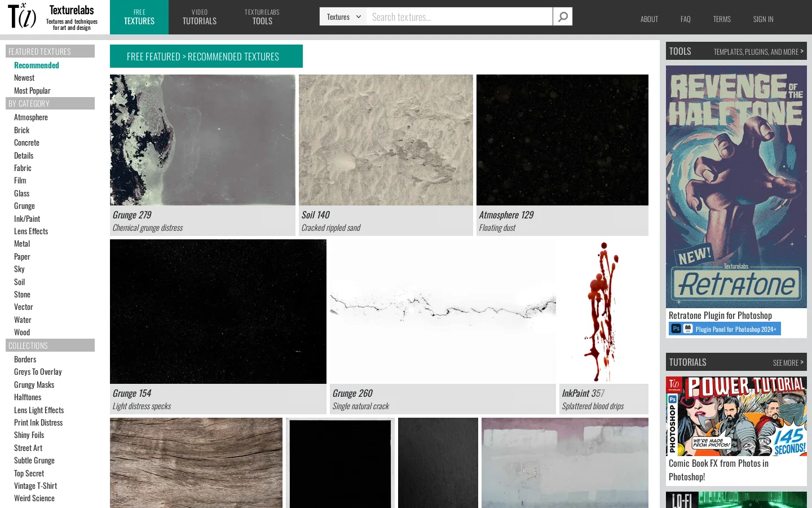Select Newest featured textures
This screenshot has height=508, width=812.
tap(24, 78)
